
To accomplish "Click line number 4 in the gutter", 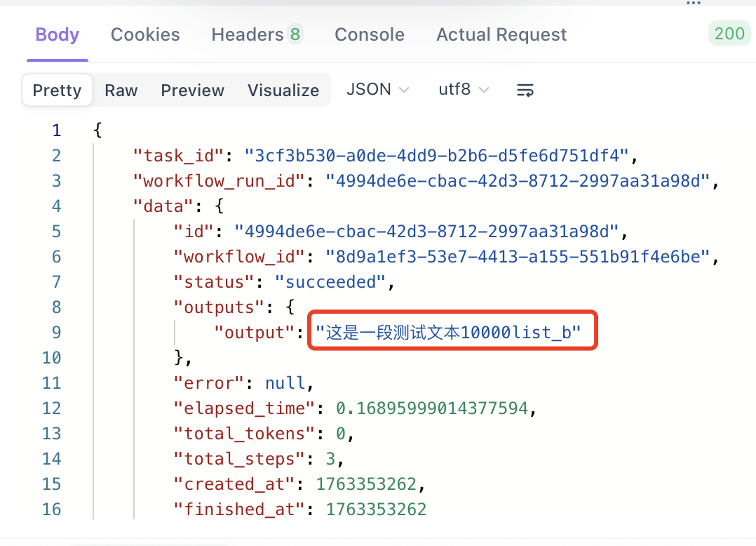I will [x=56, y=206].
